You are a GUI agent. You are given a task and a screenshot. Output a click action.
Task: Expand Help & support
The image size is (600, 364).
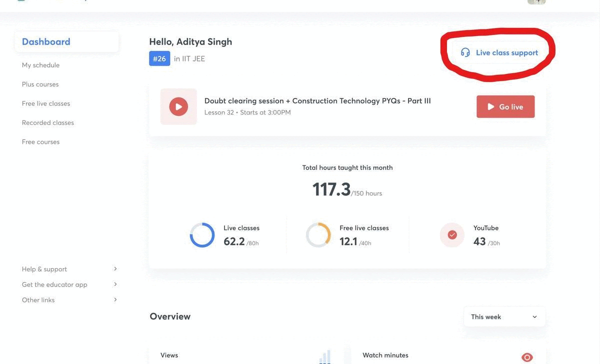[69, 269]
